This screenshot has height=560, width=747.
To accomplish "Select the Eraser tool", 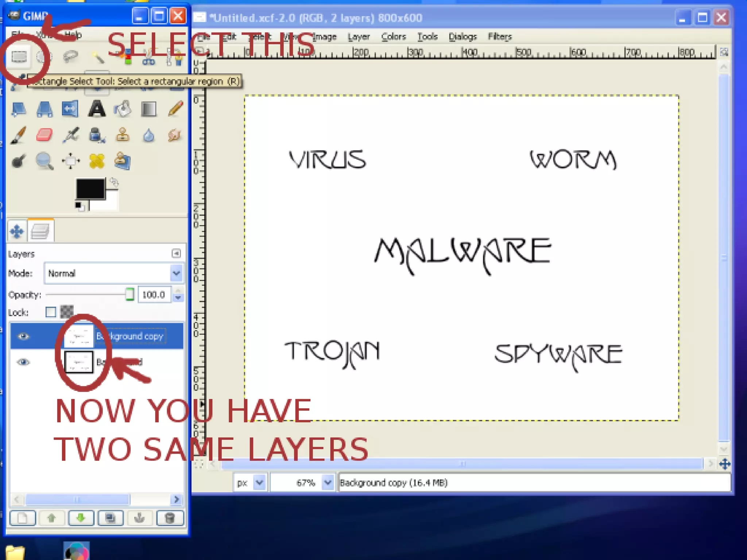I will click(x=44, y=135).
